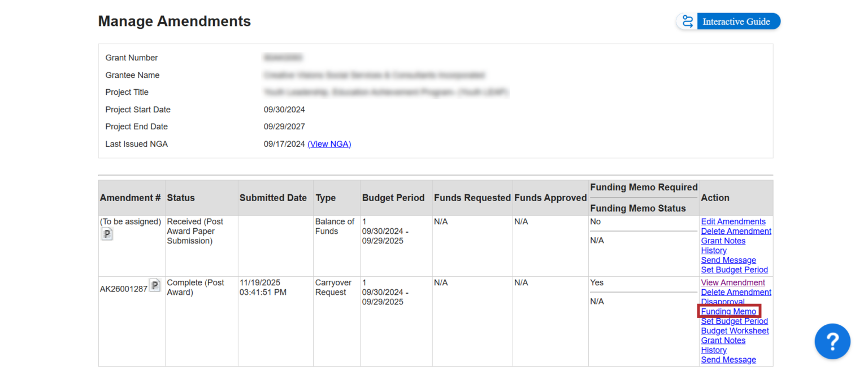868x379 pixels.
Task: Open the highlighted Funding Memo link
Action: tap(728, 312)
